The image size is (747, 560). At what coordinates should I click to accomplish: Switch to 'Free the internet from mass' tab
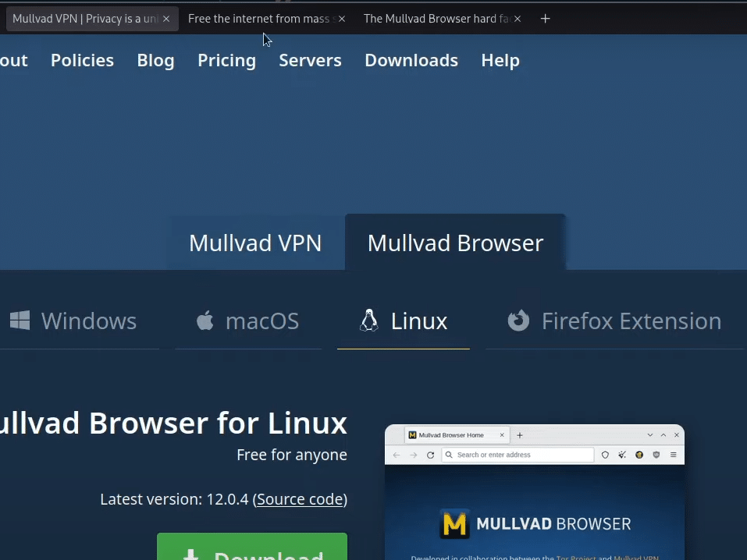[258, 19]
